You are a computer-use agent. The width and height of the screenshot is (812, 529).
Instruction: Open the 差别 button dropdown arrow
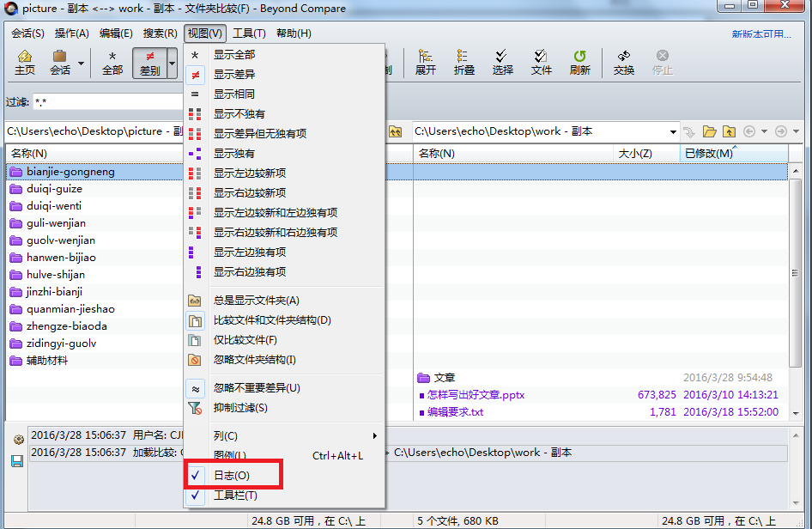[171, 64]
